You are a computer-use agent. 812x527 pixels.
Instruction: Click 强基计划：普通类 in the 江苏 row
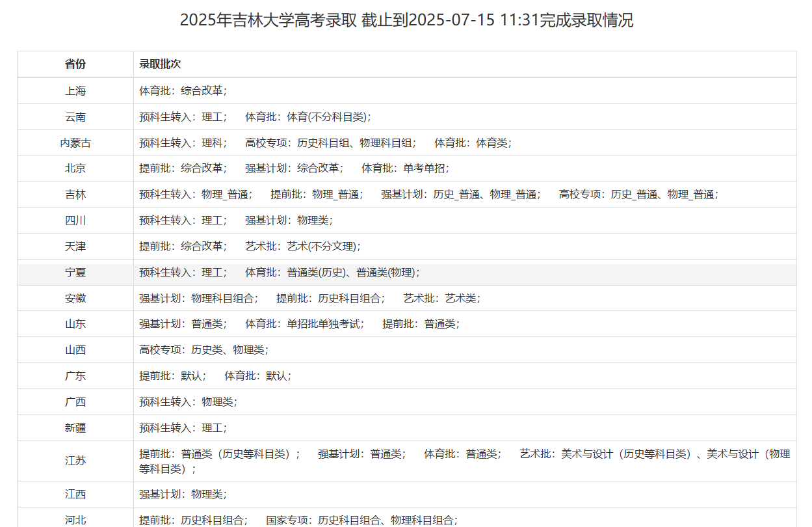pos(361,454)
